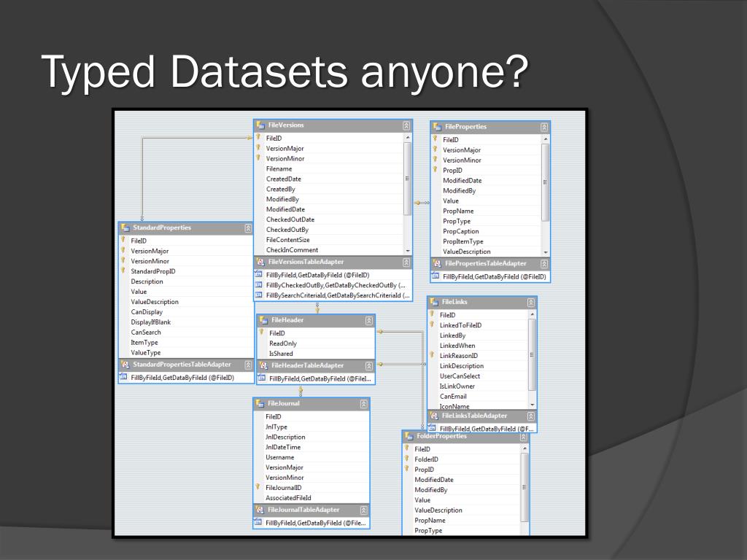Select CheckInComment column in FileVersions
747x560 pixels.
point(292,250)
